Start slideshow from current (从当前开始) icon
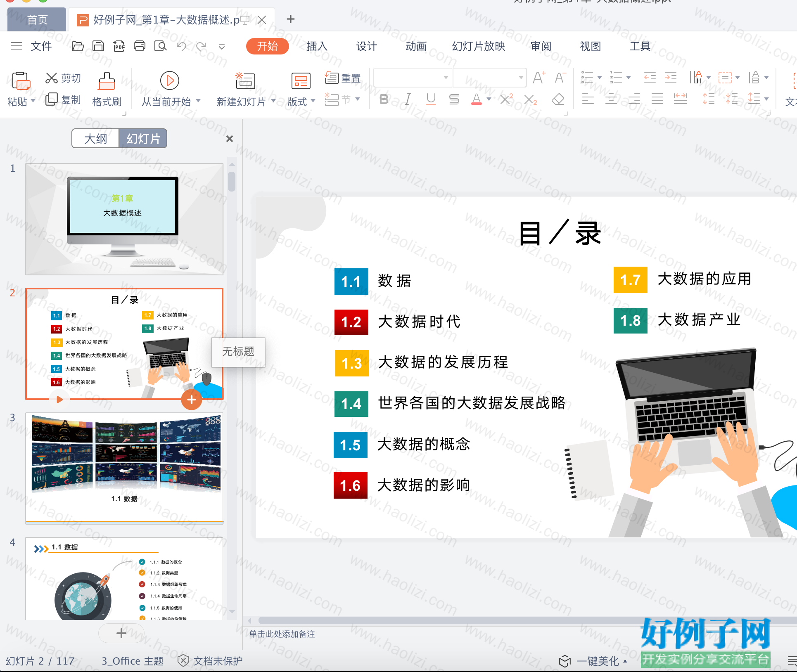 [170, 80]
